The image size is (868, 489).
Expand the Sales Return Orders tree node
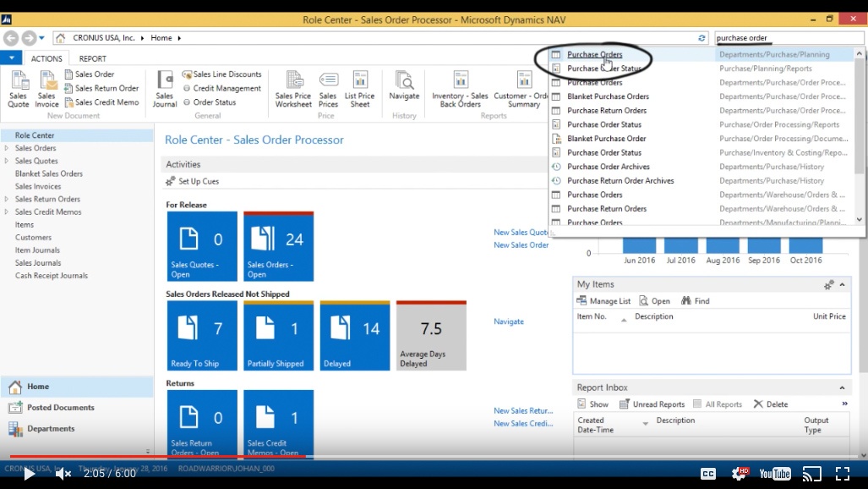click(x=7, y=199)
